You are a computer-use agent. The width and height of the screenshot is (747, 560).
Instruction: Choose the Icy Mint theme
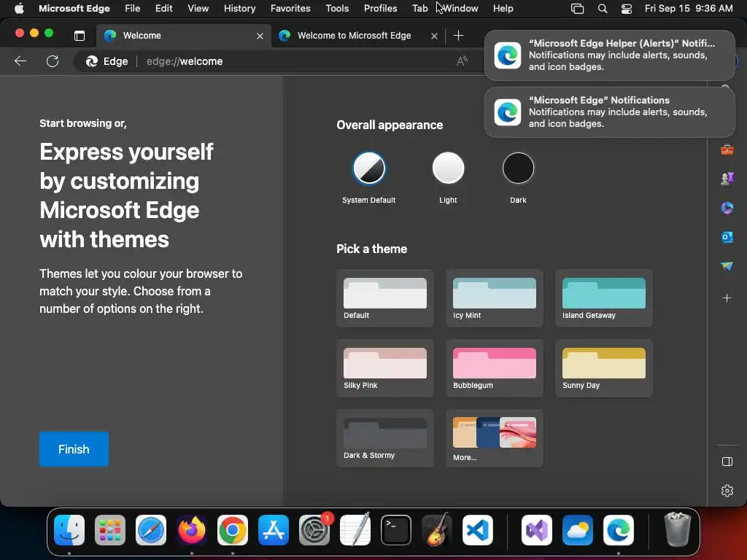point(495,298)
